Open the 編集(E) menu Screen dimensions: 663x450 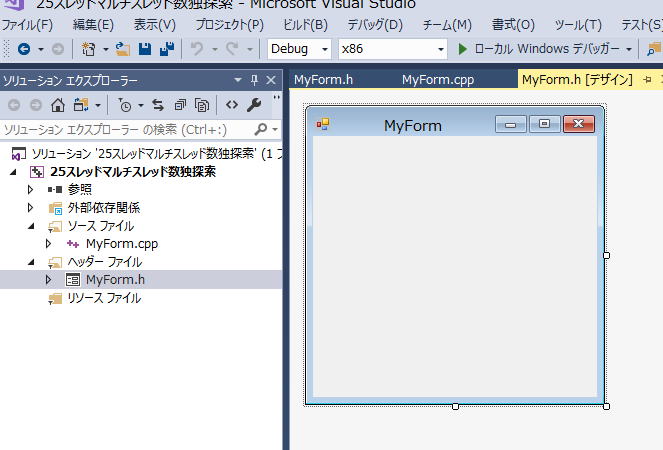click(93, 25)
